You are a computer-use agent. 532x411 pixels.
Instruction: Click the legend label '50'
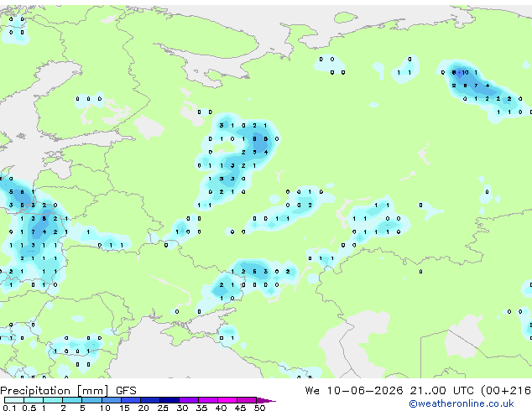click(259, 408)
